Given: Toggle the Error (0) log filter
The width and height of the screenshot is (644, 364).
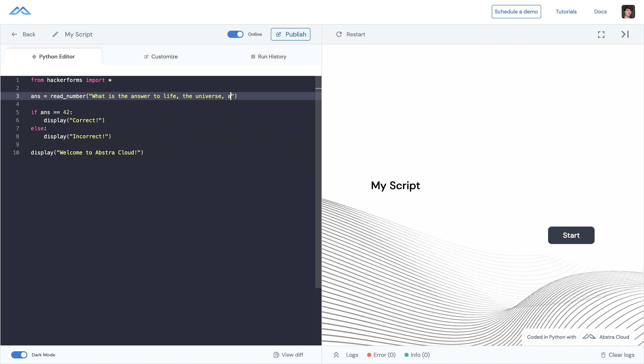Looking at the screenshot, I should click(381, 355).
